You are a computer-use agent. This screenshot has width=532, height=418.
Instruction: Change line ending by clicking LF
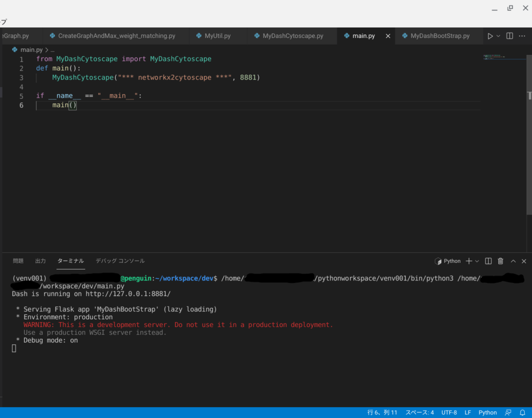pyautogui.click(x=468, y=412)
